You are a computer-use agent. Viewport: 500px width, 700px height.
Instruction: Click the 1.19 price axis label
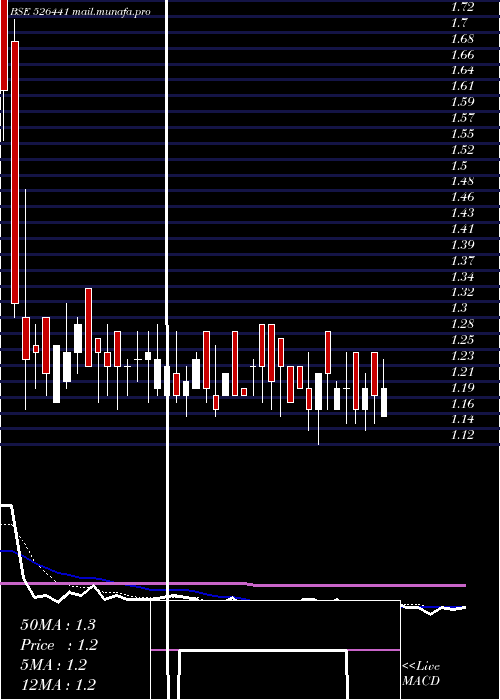pyautogui.click(x=462, y=388)
